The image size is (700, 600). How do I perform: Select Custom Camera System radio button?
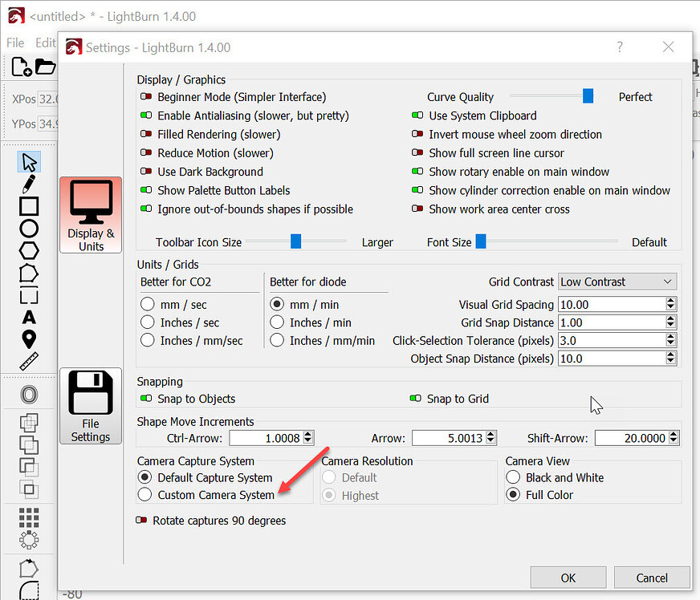coord(145,495)
